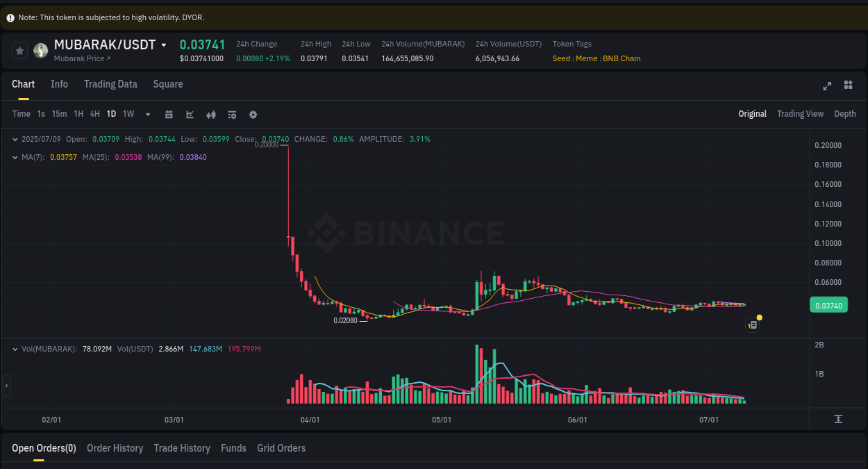Open the MUBARAK/USDT pair selector dropdown

pos(162,44)
